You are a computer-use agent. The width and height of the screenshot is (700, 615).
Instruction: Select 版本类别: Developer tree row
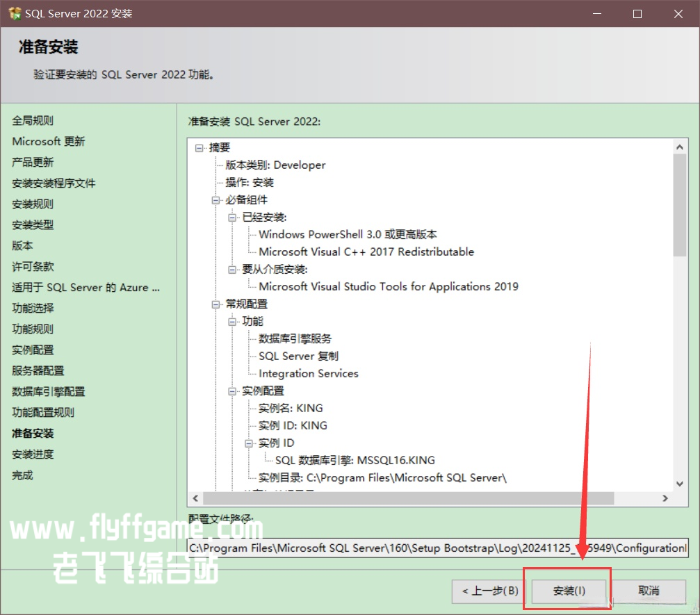point(275,165)
